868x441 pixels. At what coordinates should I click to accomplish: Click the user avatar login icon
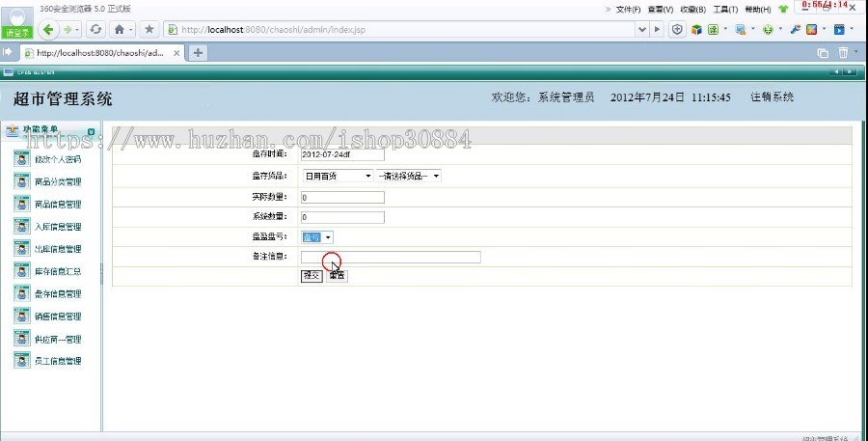[17, 16]
